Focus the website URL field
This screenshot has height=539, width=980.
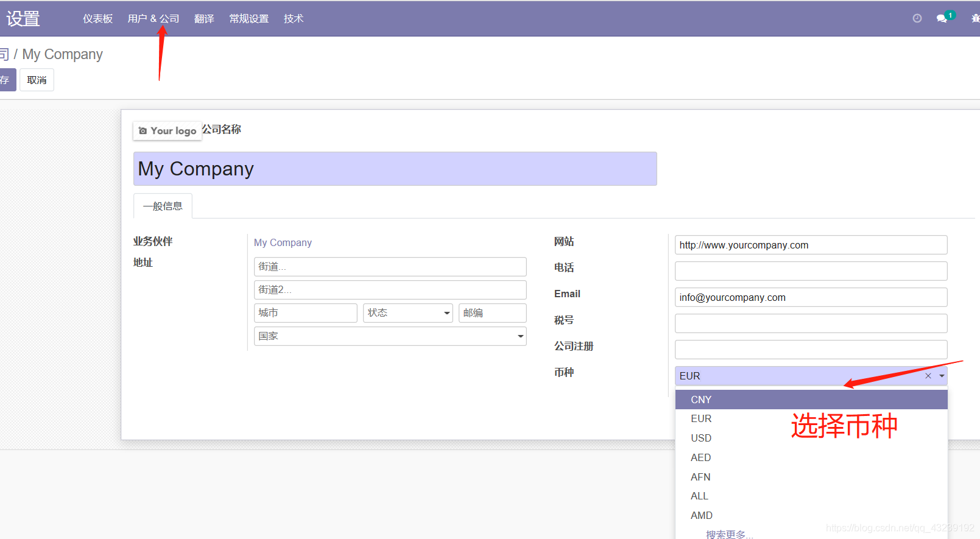tap(811, 245)
